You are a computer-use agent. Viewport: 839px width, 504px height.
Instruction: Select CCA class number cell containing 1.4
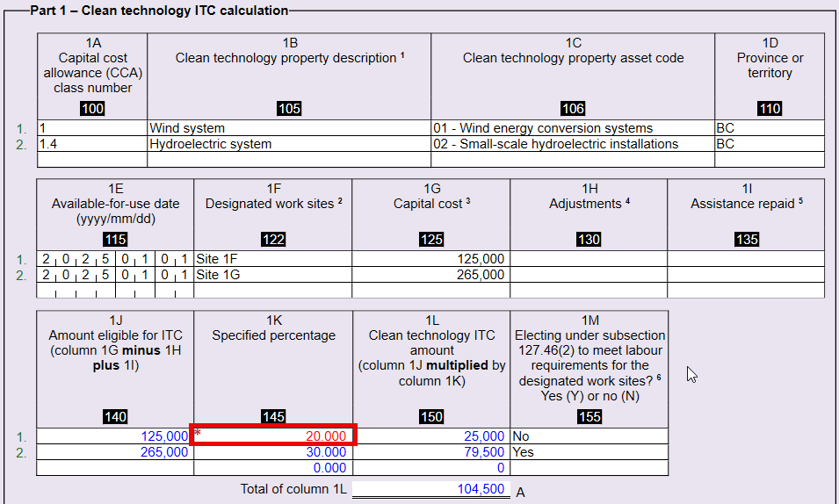coord(92,144)
